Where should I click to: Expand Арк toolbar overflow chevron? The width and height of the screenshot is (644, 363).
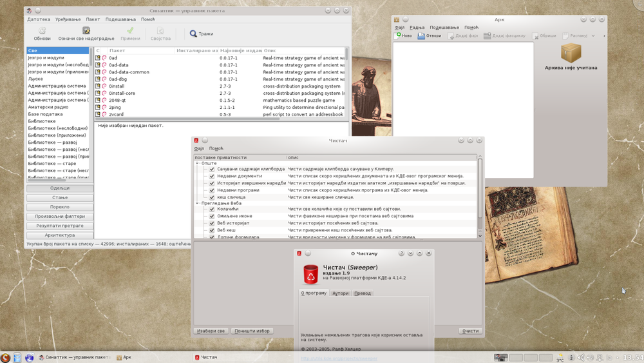[604, 35]
